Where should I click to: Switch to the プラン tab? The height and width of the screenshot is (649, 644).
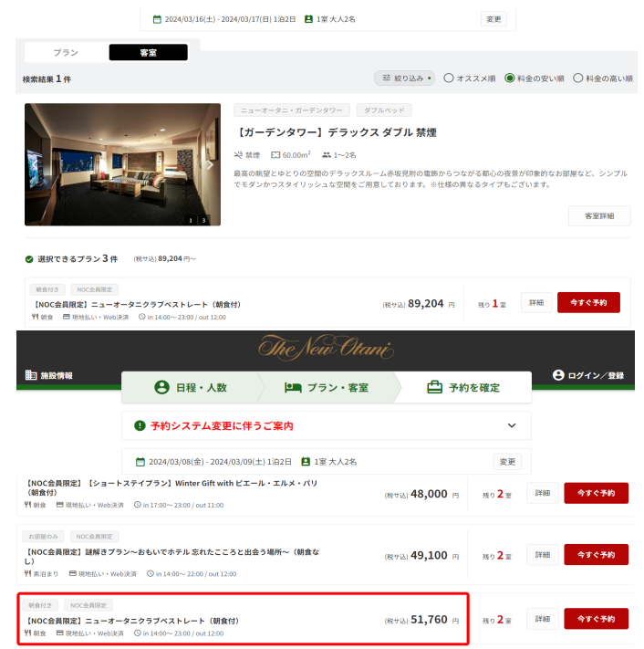coord(66,53)
